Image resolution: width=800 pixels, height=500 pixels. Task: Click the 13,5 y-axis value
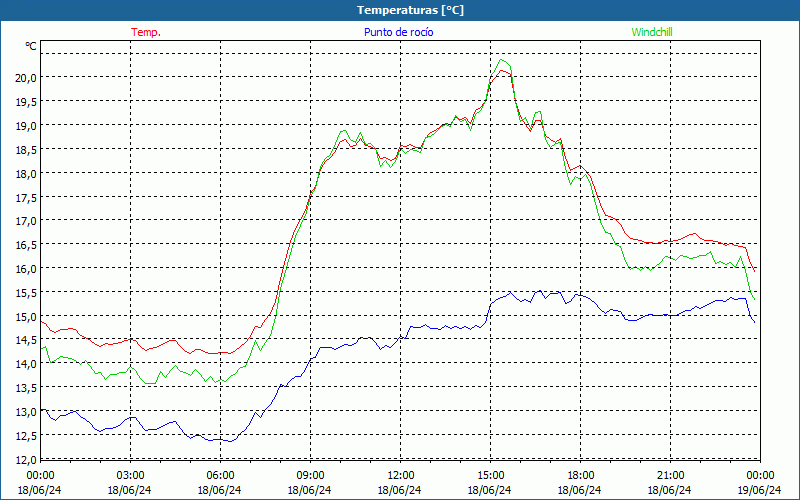click(x=26, y=388)
